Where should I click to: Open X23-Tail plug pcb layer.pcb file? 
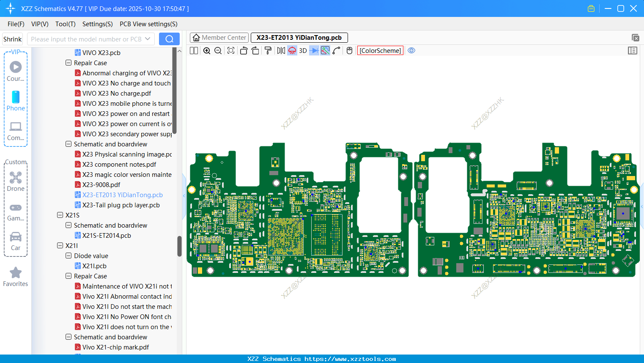tap(121, 205)
